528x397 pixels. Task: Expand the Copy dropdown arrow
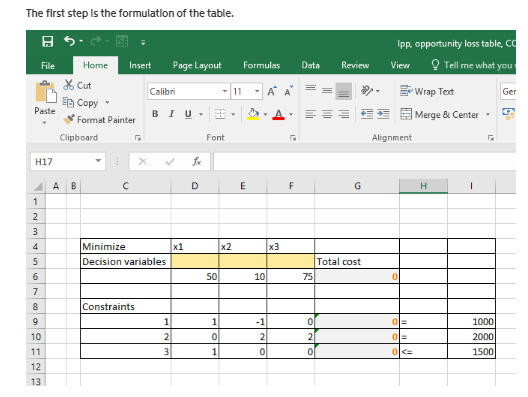tap(107, 102)
